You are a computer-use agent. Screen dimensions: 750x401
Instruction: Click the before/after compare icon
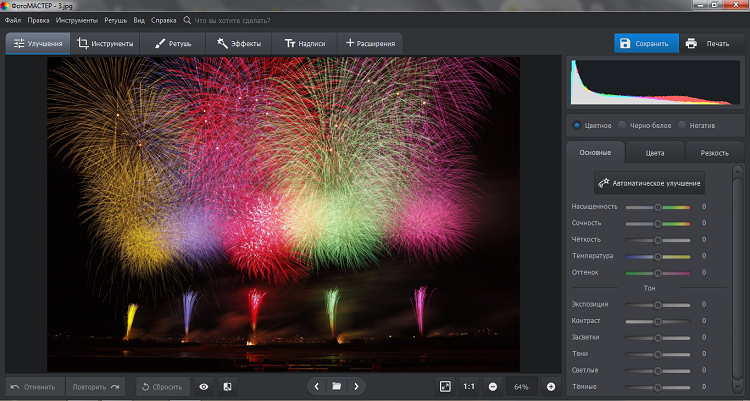[228, 386]
